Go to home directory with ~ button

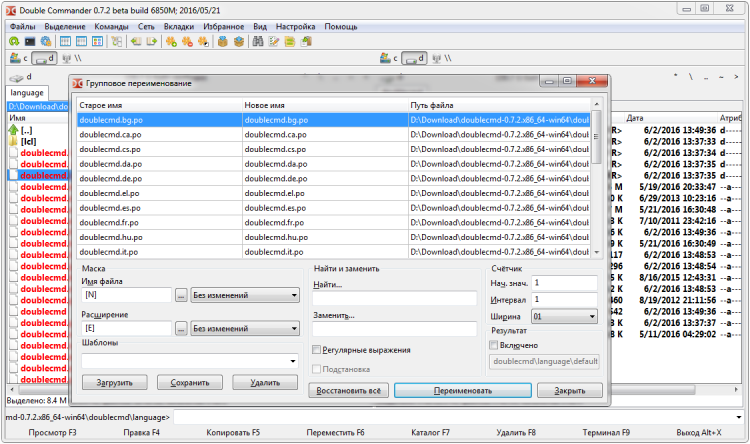tap(721, 77)
